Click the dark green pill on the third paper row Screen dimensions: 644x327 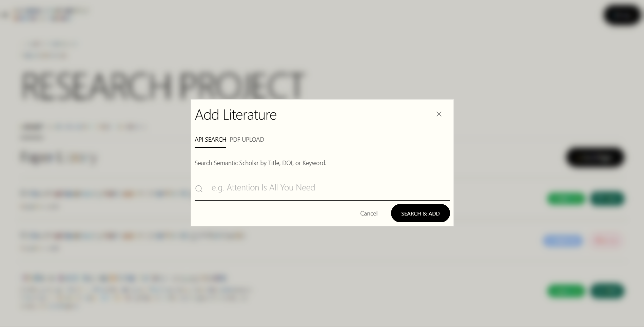coord(607,291)
